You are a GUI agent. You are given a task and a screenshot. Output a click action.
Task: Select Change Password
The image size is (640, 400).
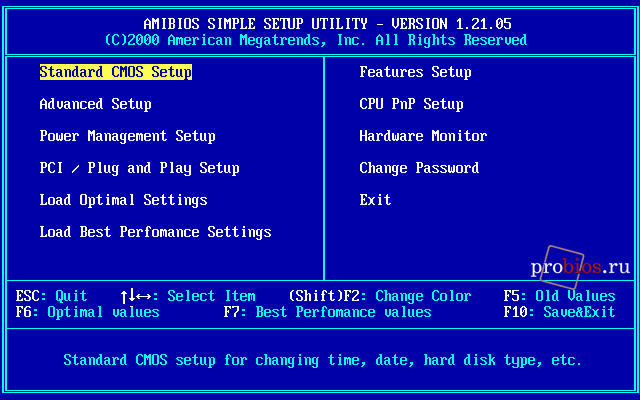click(419, 168)
